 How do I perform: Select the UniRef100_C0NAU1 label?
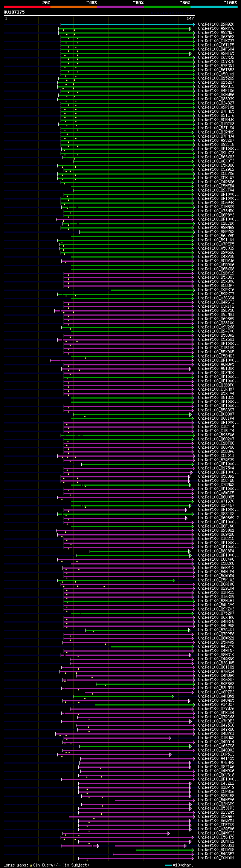[x=216, y=858]
